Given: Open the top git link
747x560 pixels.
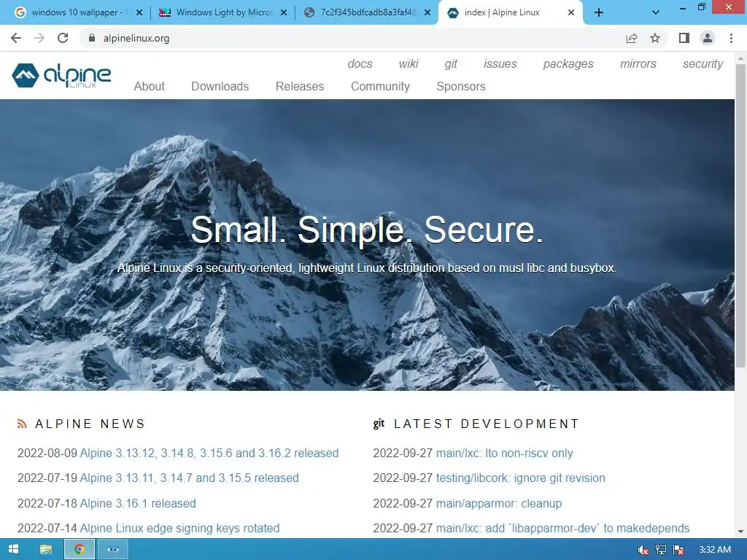Looking at the screenshot, I should (x=451, y=64).
